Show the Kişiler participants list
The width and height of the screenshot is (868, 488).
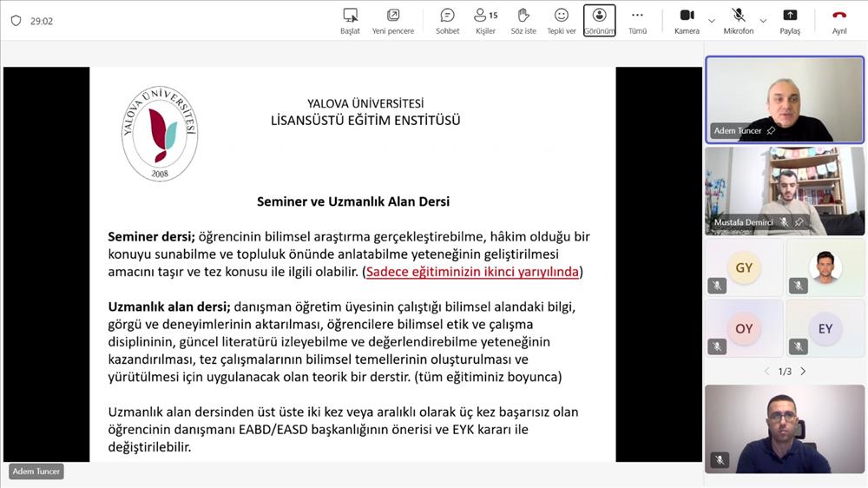point(485,20)
